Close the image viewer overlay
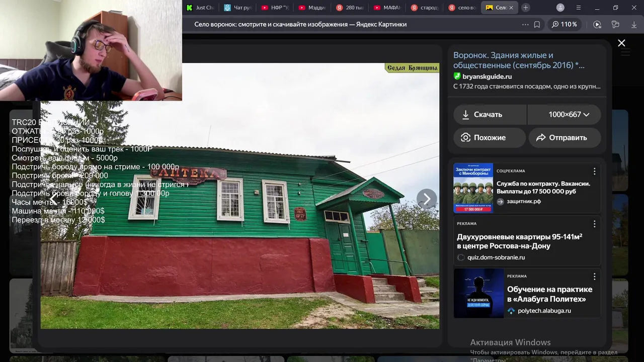 tap(621, 43)
